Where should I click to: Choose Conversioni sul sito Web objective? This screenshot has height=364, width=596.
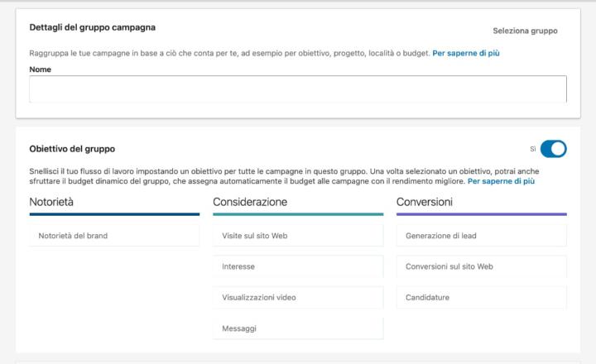click(x=481, y=267)
